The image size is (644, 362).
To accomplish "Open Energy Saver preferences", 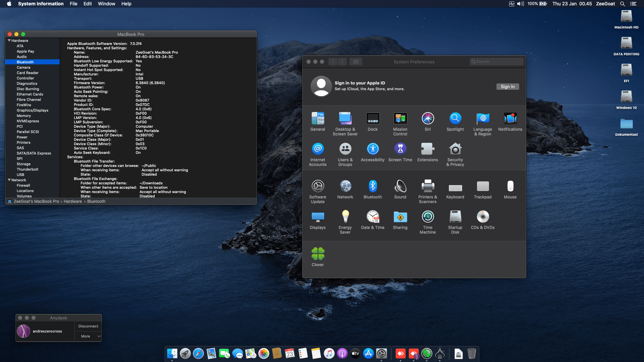I will click(345, 222).
